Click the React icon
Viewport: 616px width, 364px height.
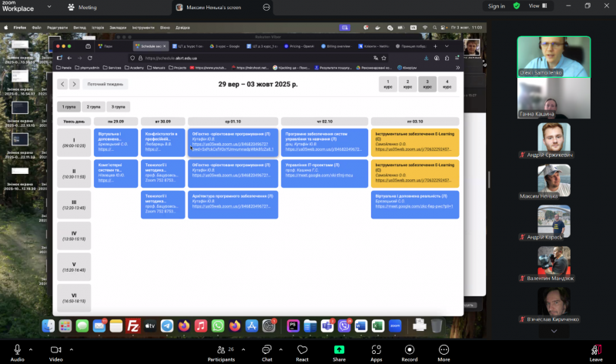click(x=303, y=350)
